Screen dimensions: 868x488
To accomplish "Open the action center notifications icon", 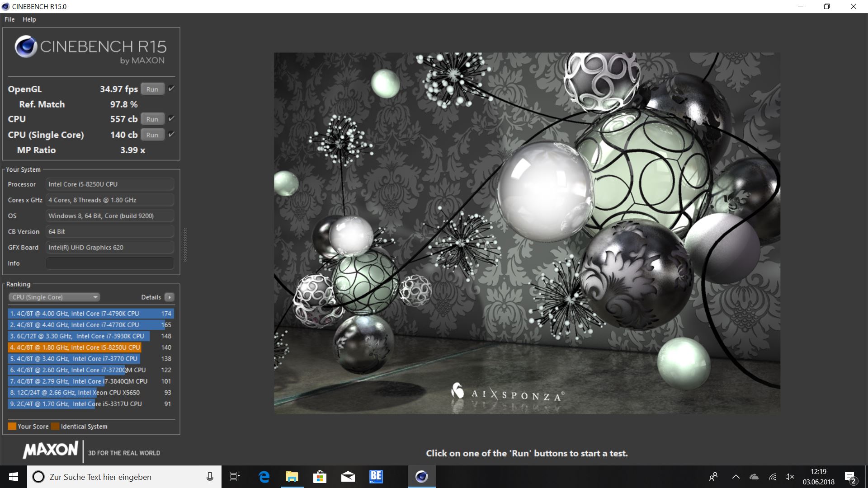I will tap(850, 477).
